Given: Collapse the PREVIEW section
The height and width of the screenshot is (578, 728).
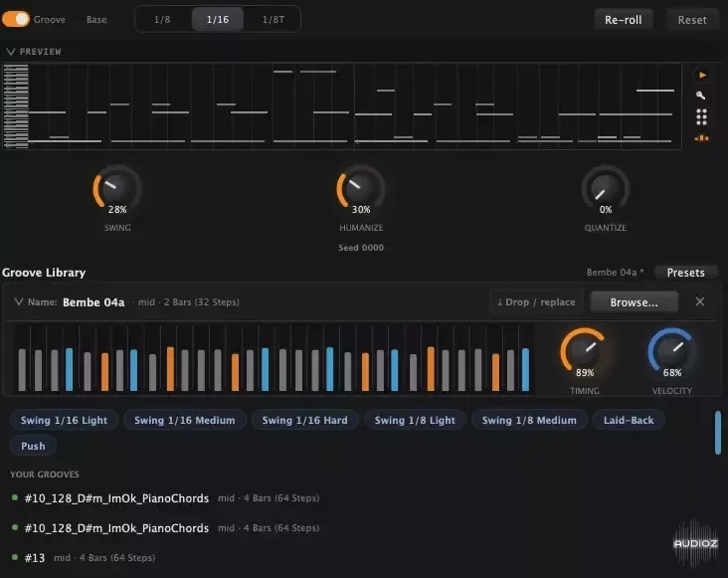Looking at the screenshot, I should [11, 52].
